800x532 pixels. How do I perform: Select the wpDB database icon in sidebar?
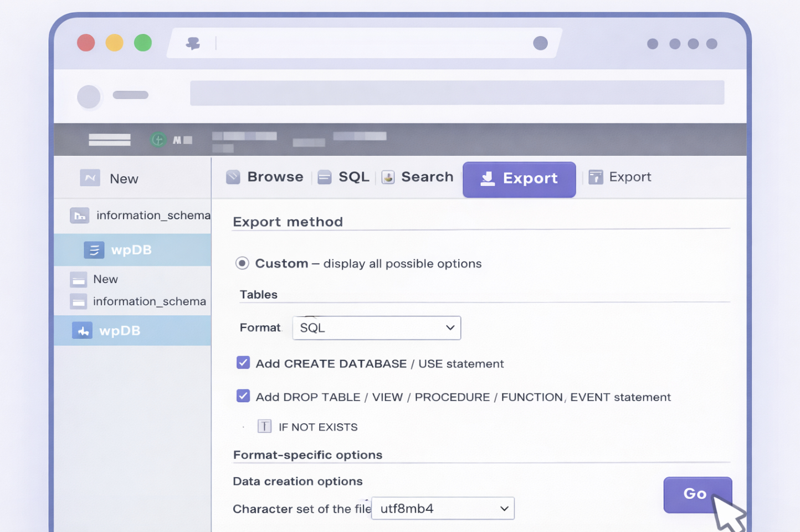coord(94,250)
